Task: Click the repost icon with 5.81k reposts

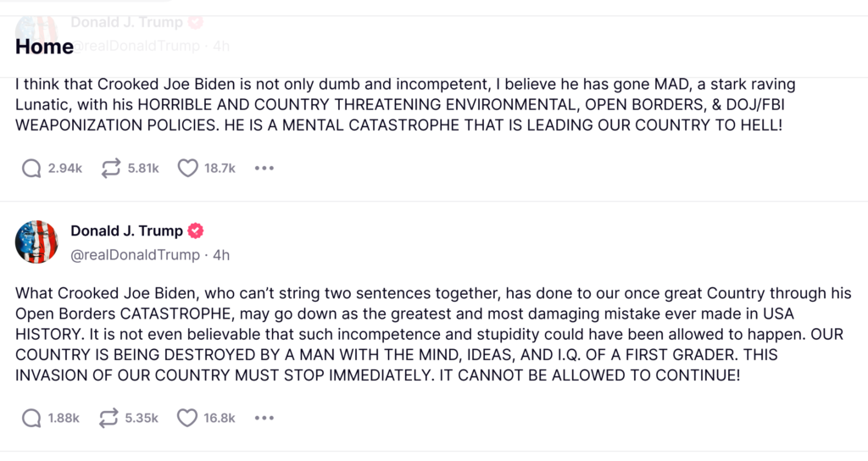Action: (x=110, y=169)
